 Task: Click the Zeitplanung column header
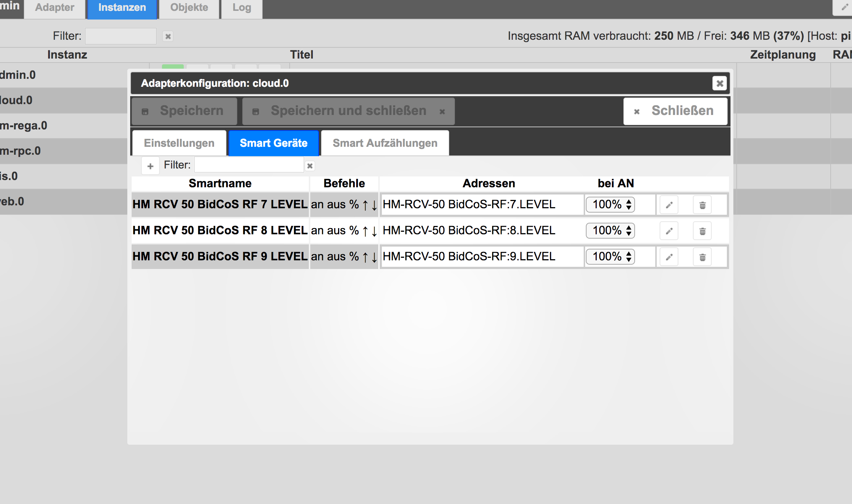coord(783,55)
